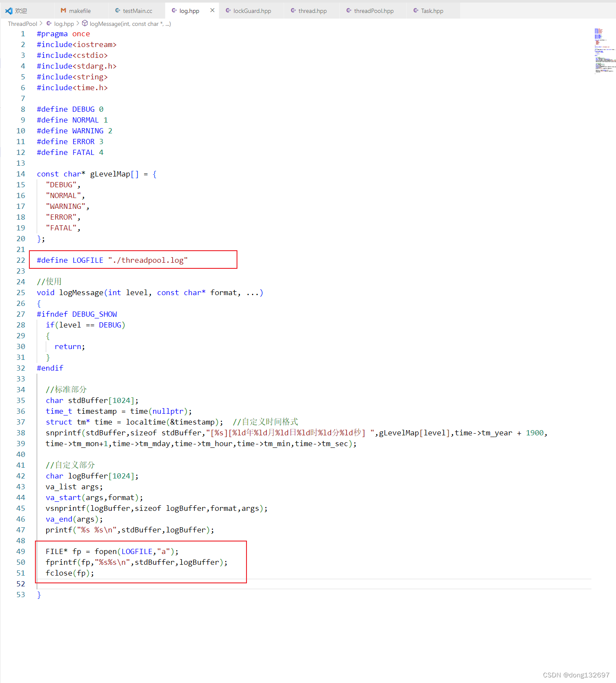Screen dimensions: 616x683
Task: Click line number 49 in the gutter
Action: [x=21, y=551]
